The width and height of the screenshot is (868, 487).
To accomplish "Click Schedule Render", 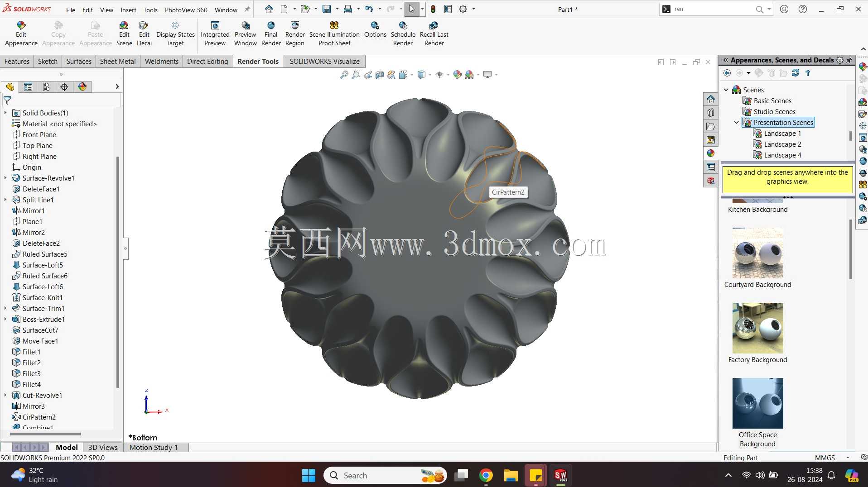I will point(403,33).
